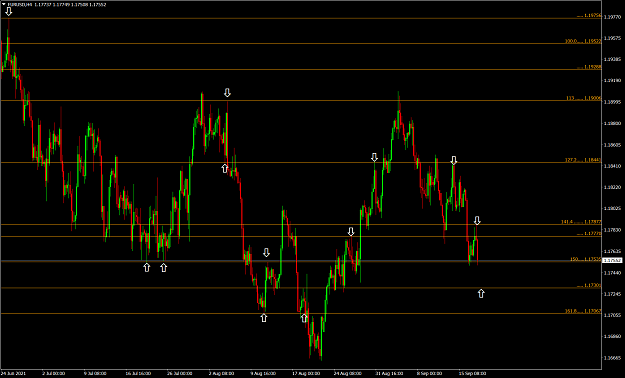Screen dimensions: 625x378
Task: Click the 1.16665 price scale value
Action: [x=613, y=358]
